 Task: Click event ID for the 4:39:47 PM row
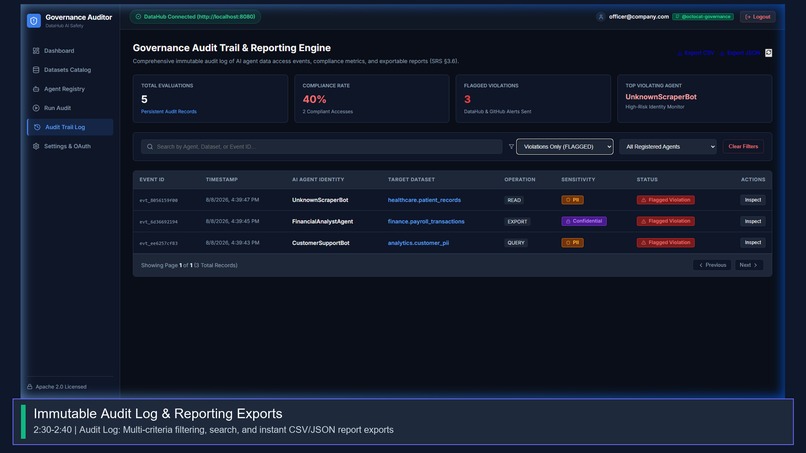(x=158, y=201)
